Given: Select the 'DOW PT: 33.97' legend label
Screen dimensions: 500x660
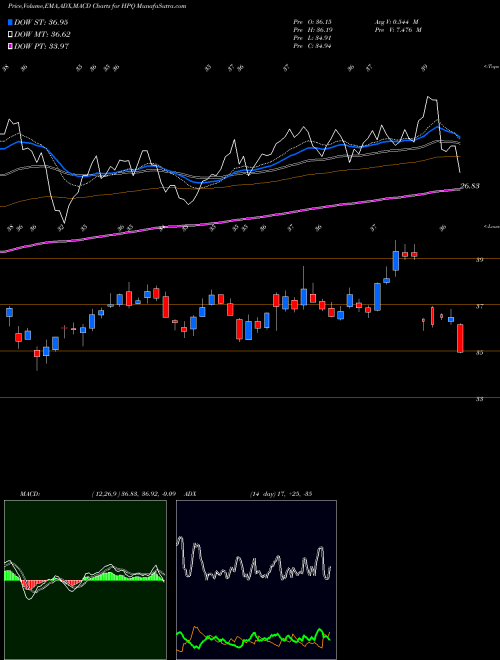Looking at the screenshot, I should click(x=41, y=46).
